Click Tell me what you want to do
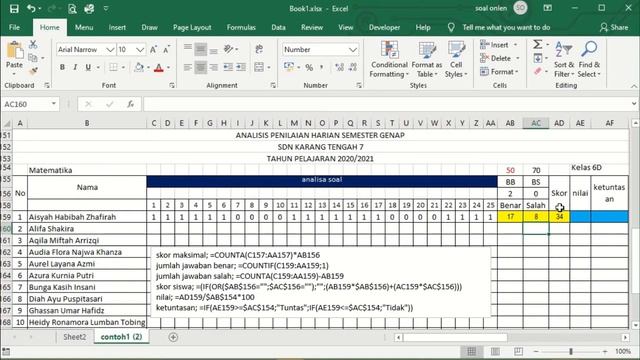 [506, 27]
